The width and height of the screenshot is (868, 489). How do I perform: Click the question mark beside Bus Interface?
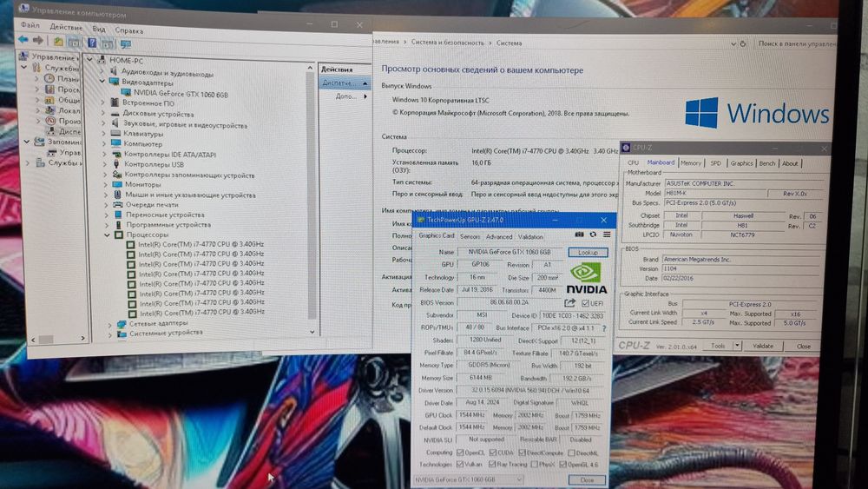(x=604, y=328)
